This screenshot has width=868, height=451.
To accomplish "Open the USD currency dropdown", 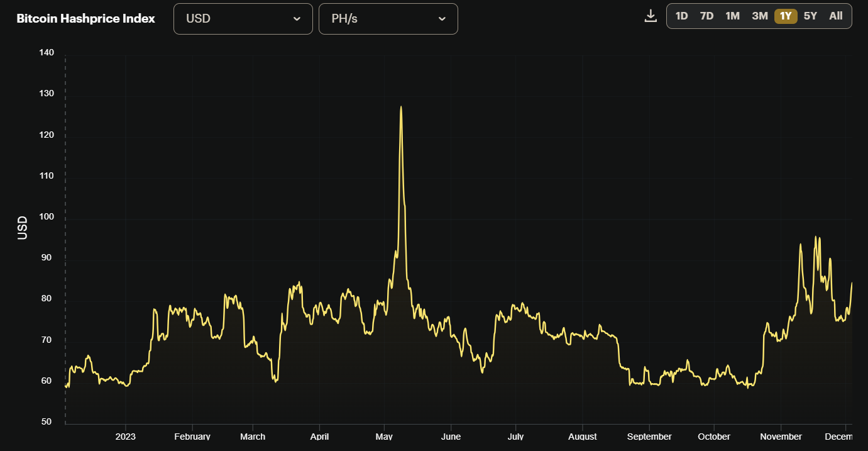I will point(243,19).
